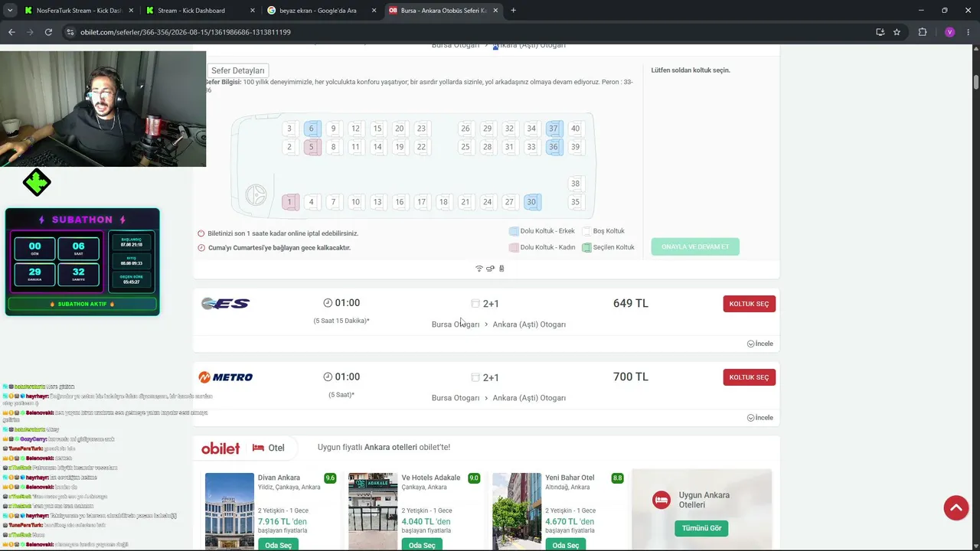This screenshot has height=551, width=980.
Task: Click occupied male seat 30
Action: pos(531,202)
